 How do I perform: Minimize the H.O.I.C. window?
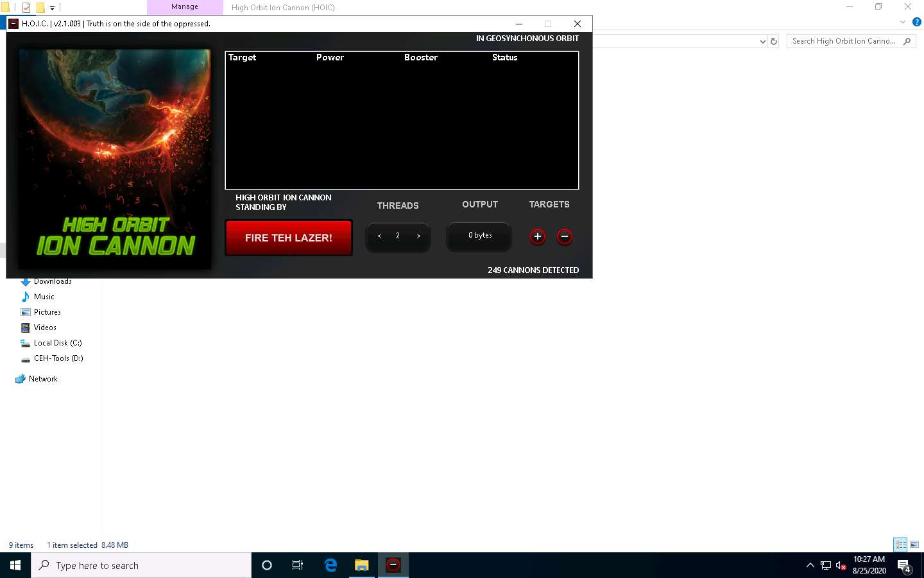(x=518, y=24)
